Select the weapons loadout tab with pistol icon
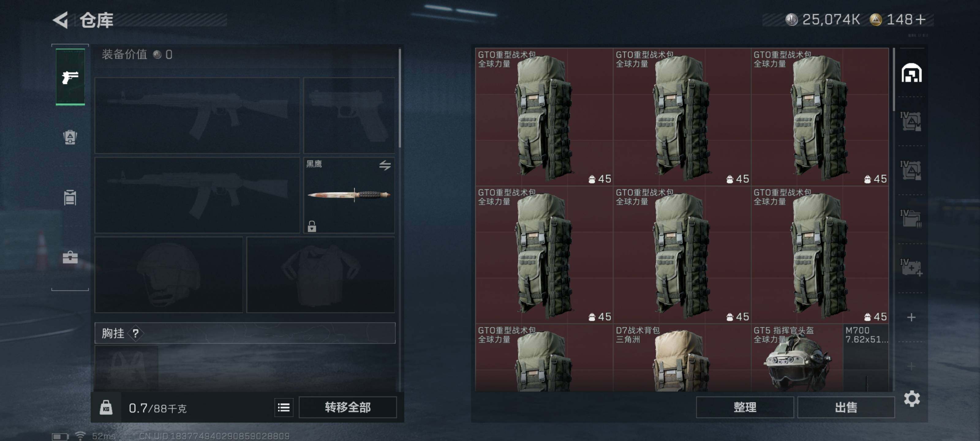Screen dimensions: 980x441 click(70, 77)
